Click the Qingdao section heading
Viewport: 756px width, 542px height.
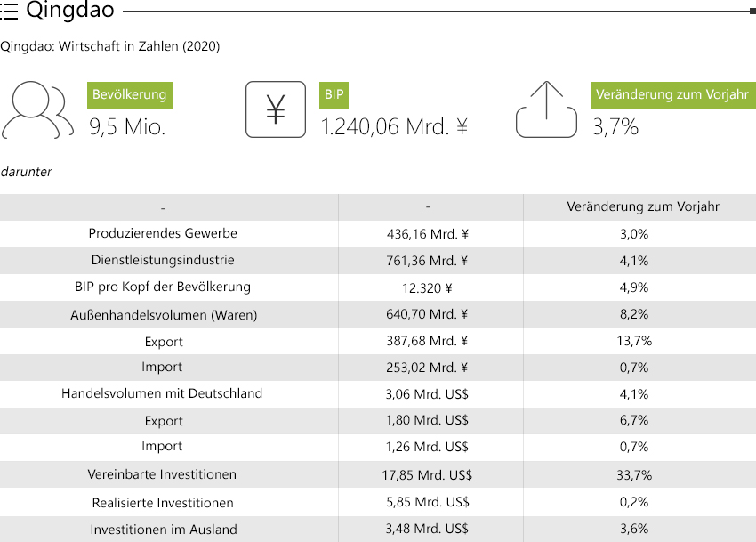70,10
